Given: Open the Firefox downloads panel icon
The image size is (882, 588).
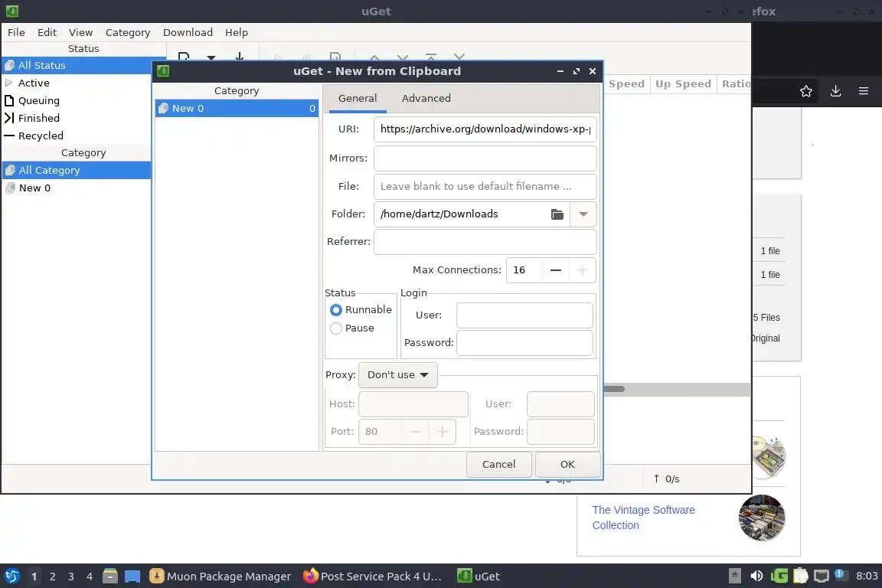Looking at the screenshot, I should [835, 91].
